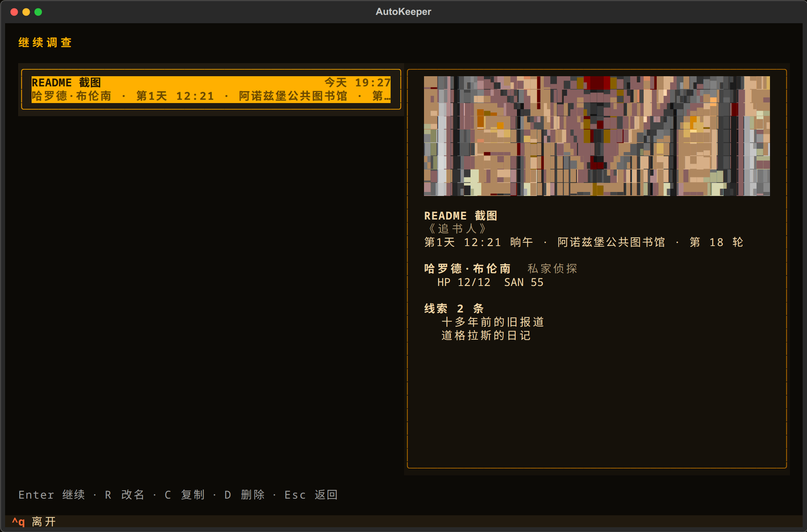Select the README 截图 save entry
The width and height of the screenshot is (807, 532).
point(211,89)
